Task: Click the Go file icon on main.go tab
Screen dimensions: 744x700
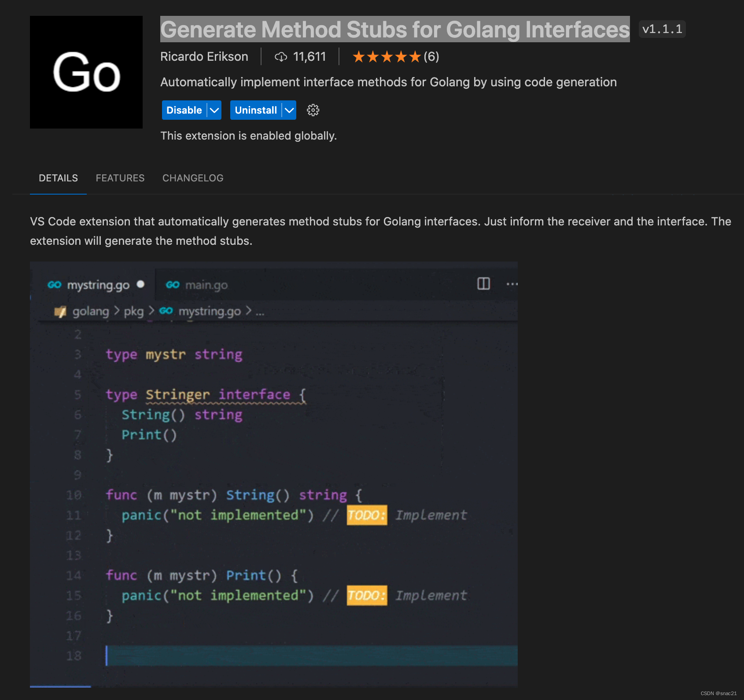Action: point(173,285)
